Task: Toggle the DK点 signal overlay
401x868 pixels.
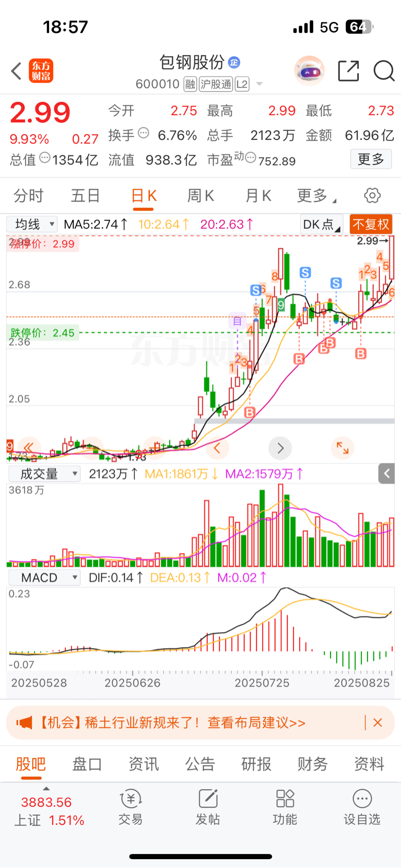Action: point(322,224)
